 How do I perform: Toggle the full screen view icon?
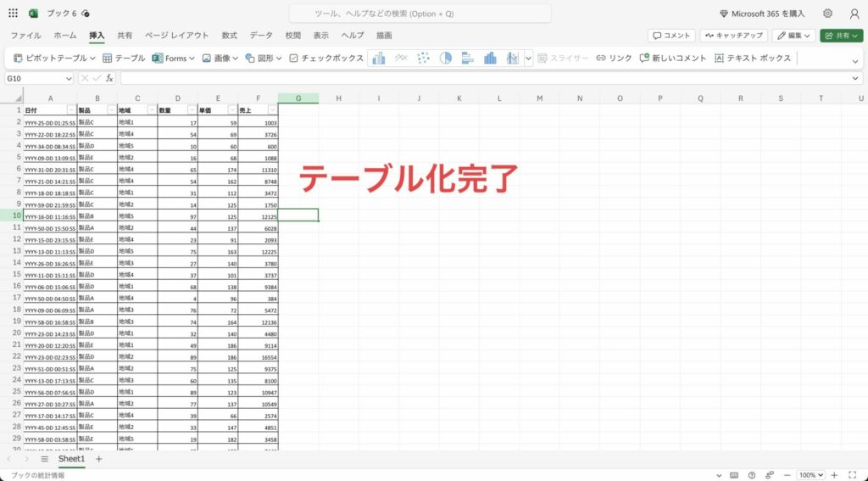pyautogui.click(x=853, y=475)
